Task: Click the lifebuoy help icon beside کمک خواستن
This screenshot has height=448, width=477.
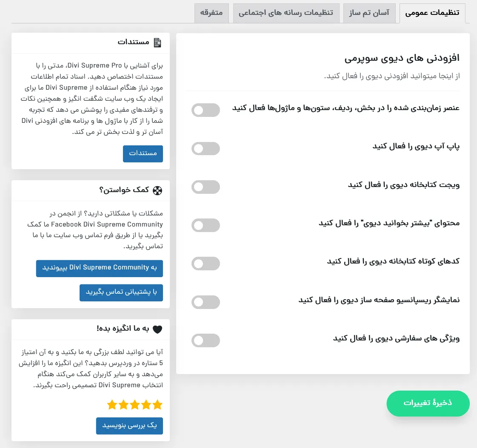Action: point(157,190)
